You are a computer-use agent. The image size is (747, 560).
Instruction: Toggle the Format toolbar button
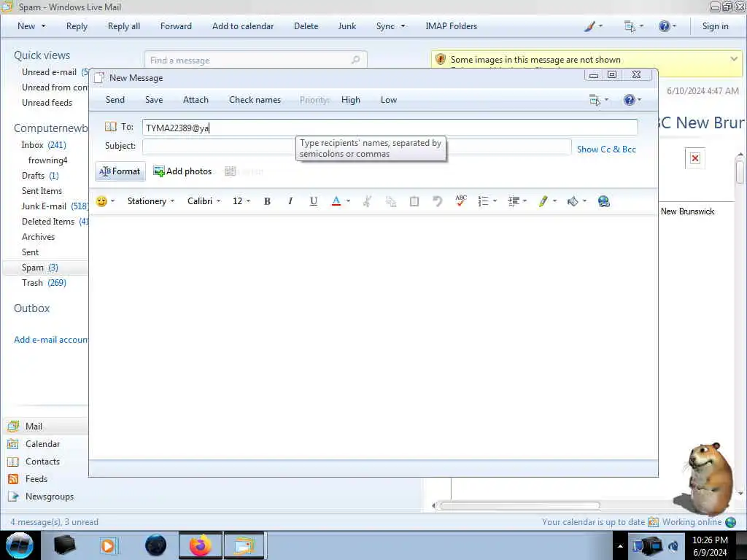point(120,171)
